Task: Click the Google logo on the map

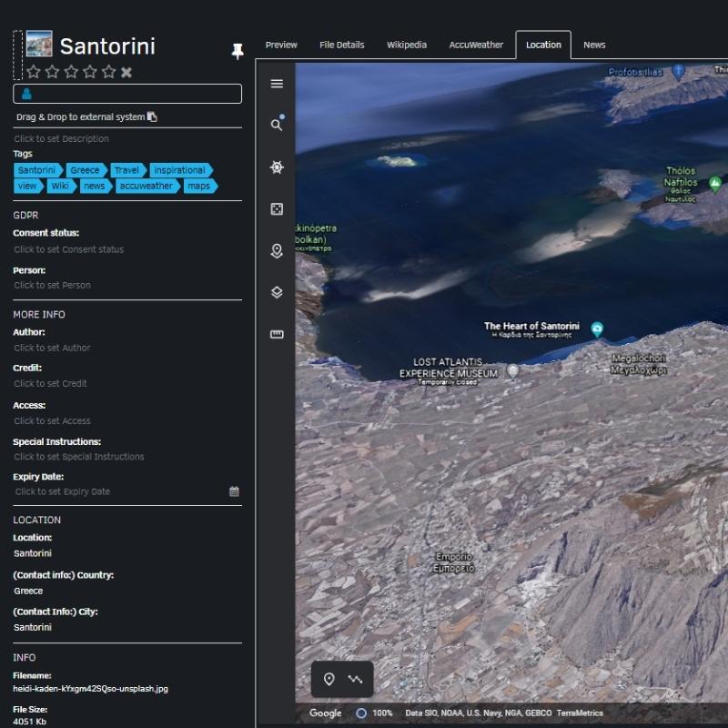Action: click(326, 713)
